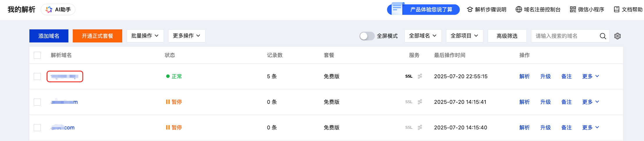Toggle the 全屏模式 switch

(367, 36)
